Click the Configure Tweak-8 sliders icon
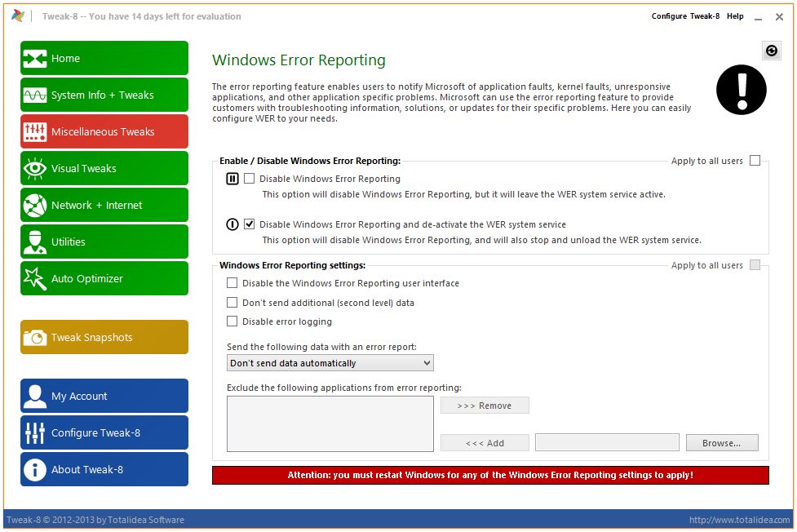This screenshot has width=797, height=532. click(35, 432)
